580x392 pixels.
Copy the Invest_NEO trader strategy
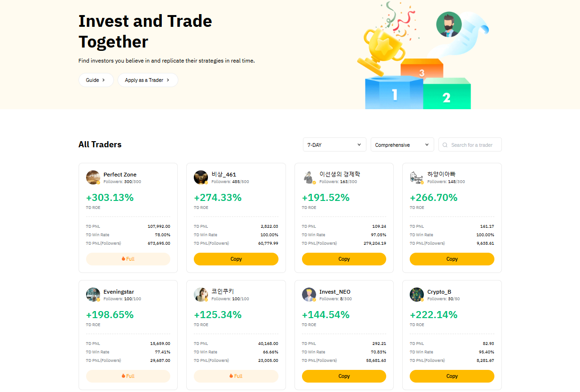point(344,376)
